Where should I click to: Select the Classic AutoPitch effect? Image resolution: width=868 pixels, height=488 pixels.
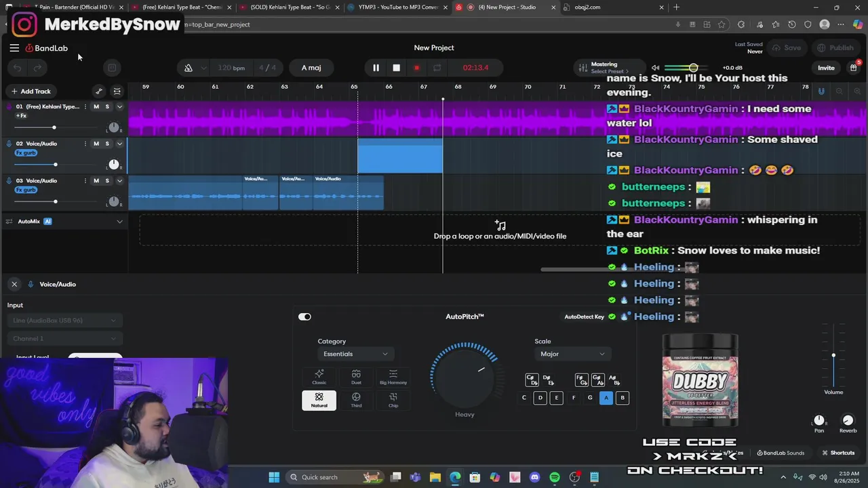319,378
